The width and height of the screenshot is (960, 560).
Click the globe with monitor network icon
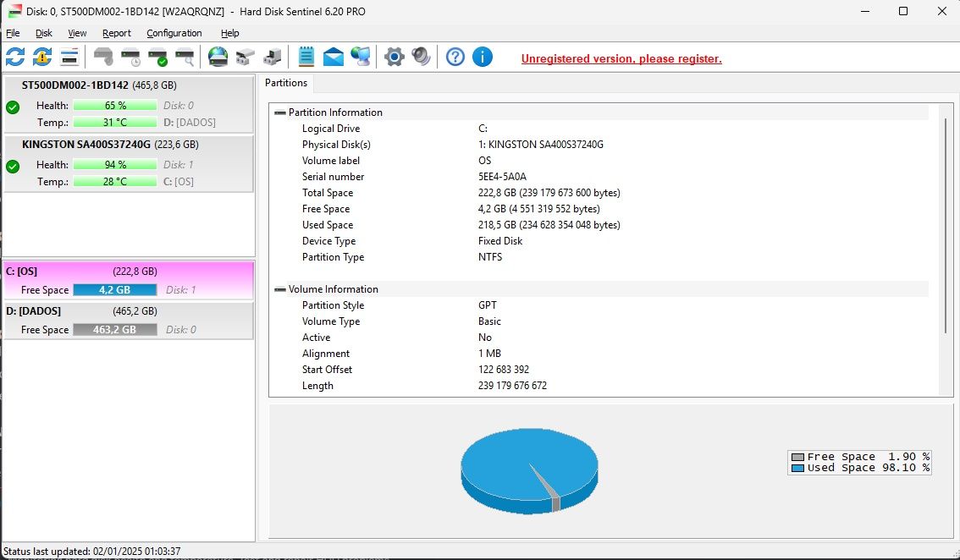pos(361,57)
